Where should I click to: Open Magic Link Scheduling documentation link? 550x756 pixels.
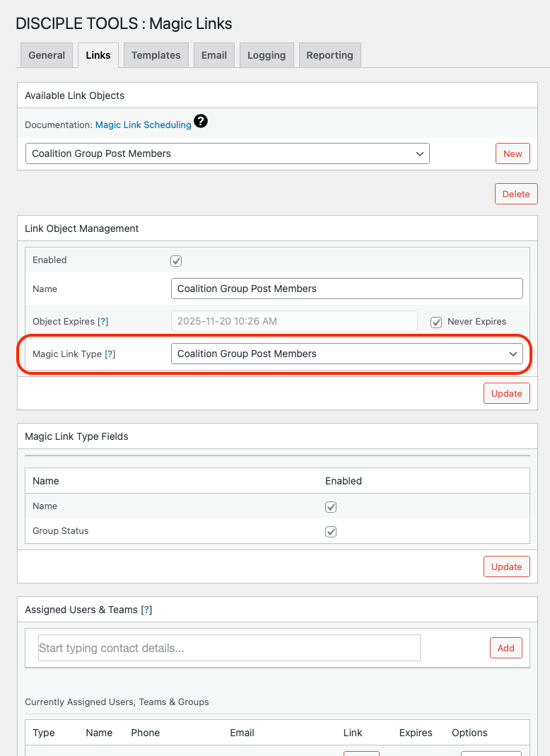(x=143, y=124)
